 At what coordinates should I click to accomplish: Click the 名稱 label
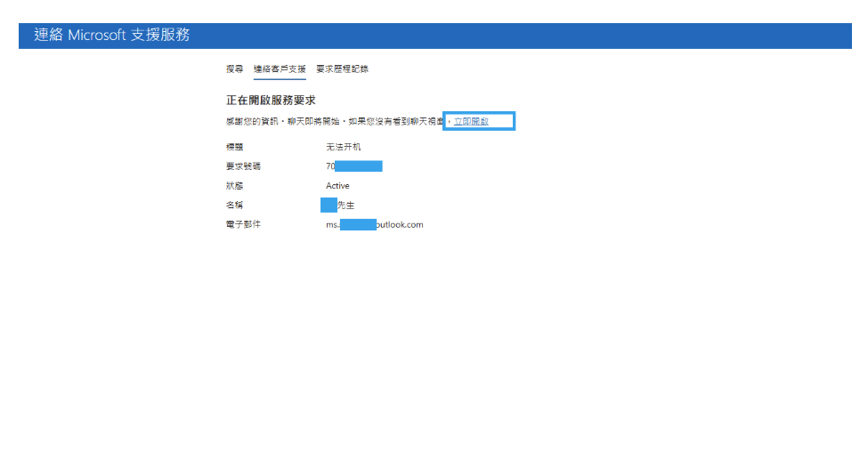(234, 205)
